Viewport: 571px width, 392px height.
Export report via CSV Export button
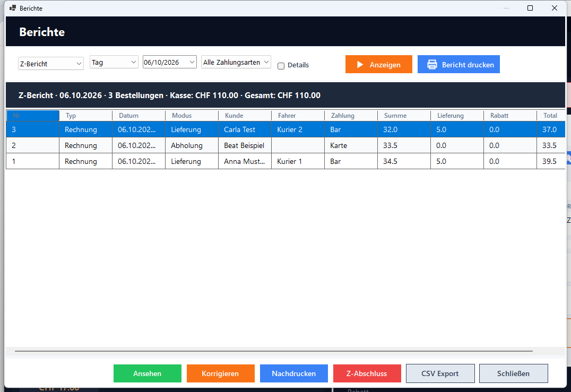[440, 373]
